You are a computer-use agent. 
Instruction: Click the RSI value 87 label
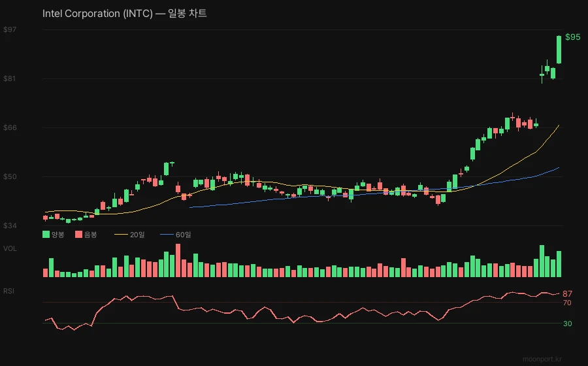(567, 293)
